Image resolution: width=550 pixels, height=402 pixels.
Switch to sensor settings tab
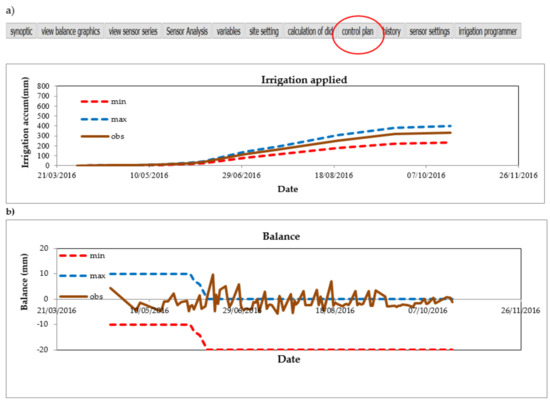coord(429,31)
